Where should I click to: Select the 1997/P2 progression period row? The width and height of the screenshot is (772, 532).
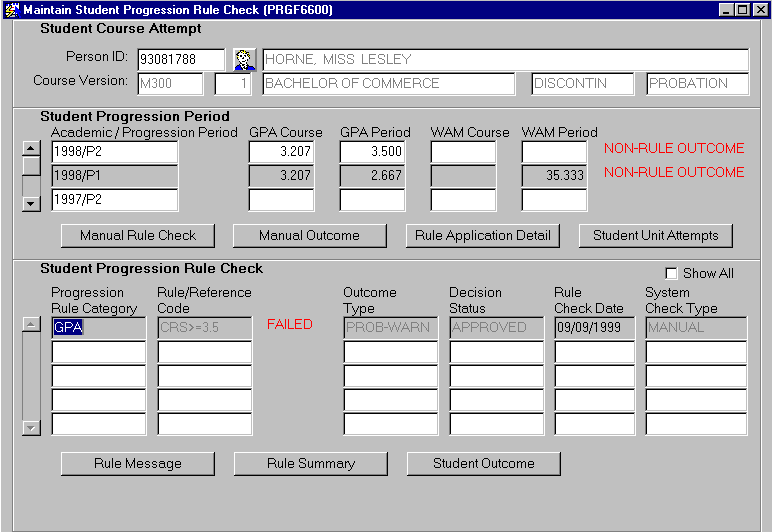[x=114, y=200]
